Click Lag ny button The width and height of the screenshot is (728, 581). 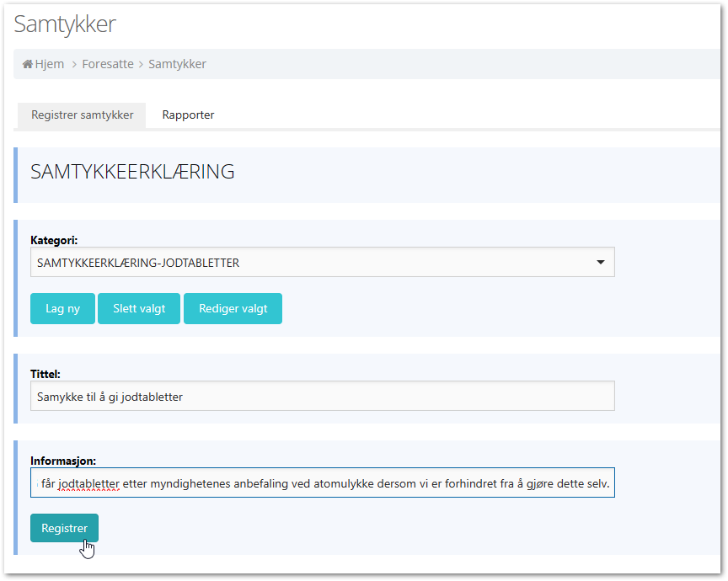(62, 308)
